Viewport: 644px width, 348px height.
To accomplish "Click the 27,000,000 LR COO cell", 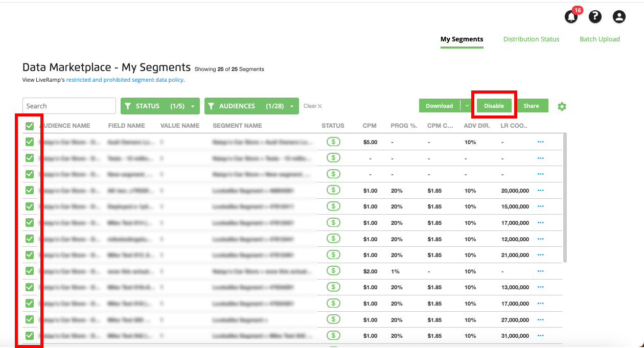I will point(515,320).
